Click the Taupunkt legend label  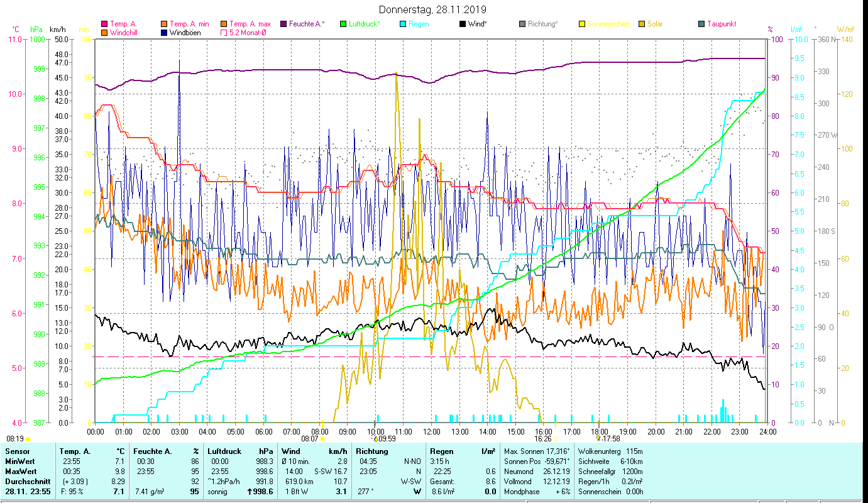(721, 24)
